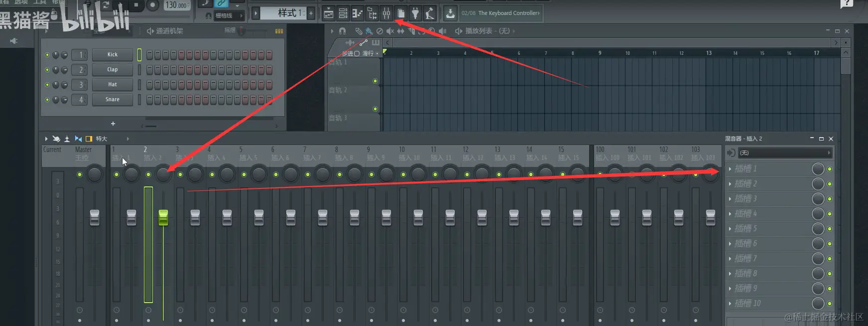Click the download arrow icon beside hint panel
The image size is (868, 326).
click(x=450, y=13)
